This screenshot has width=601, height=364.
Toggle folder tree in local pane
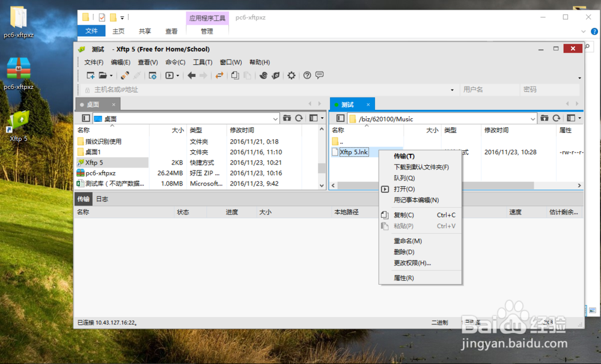click(86, 118)
